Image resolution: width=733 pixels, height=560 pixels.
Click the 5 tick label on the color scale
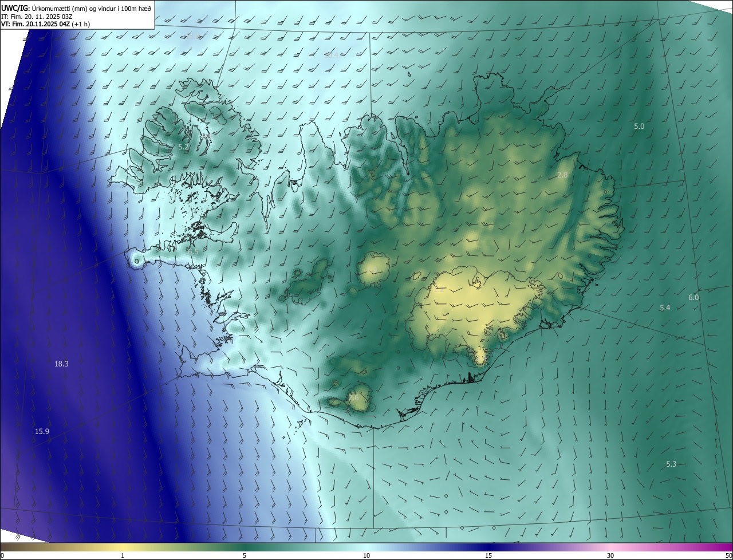[x=245, y=555]
